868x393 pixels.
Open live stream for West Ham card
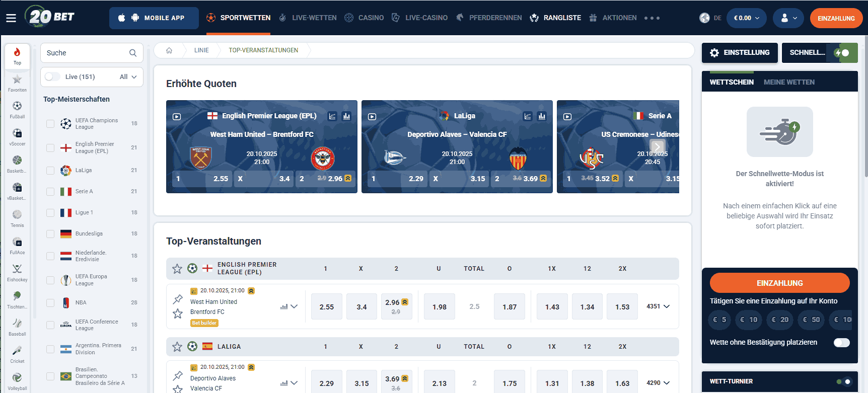click(177, 116)
